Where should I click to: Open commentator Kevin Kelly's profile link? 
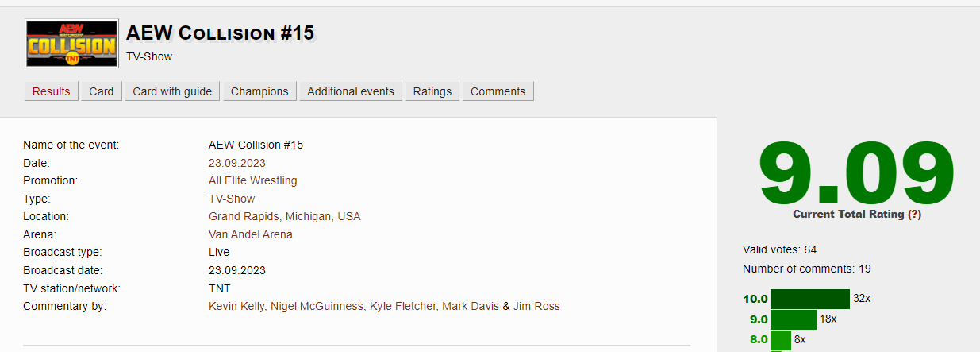tap(237, 306)
